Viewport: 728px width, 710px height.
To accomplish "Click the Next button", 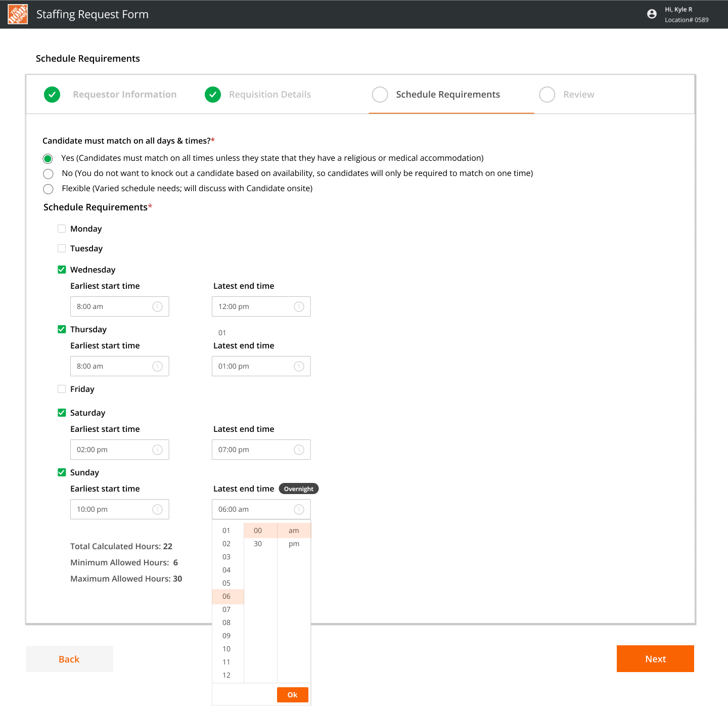I will click(655, 659).
